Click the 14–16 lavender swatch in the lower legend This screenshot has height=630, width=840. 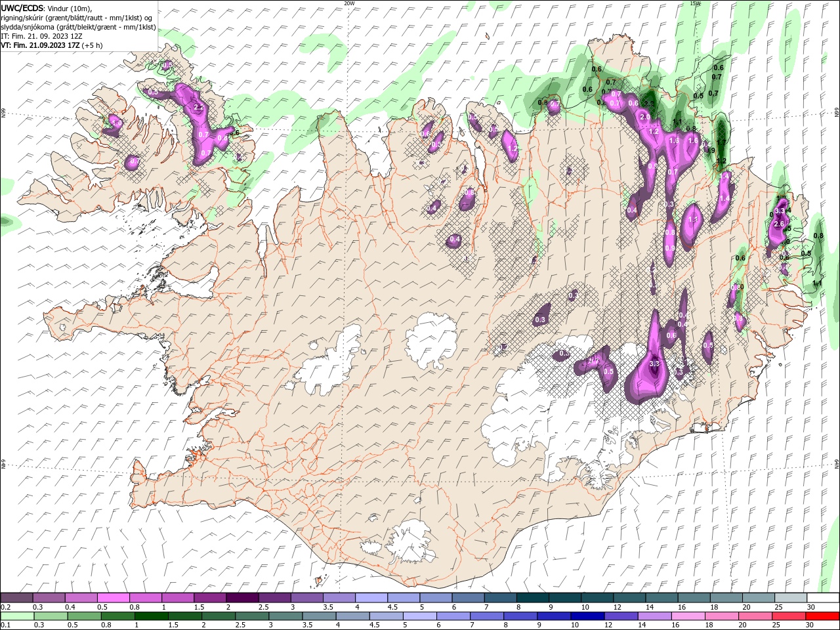[x=655, y=616]
